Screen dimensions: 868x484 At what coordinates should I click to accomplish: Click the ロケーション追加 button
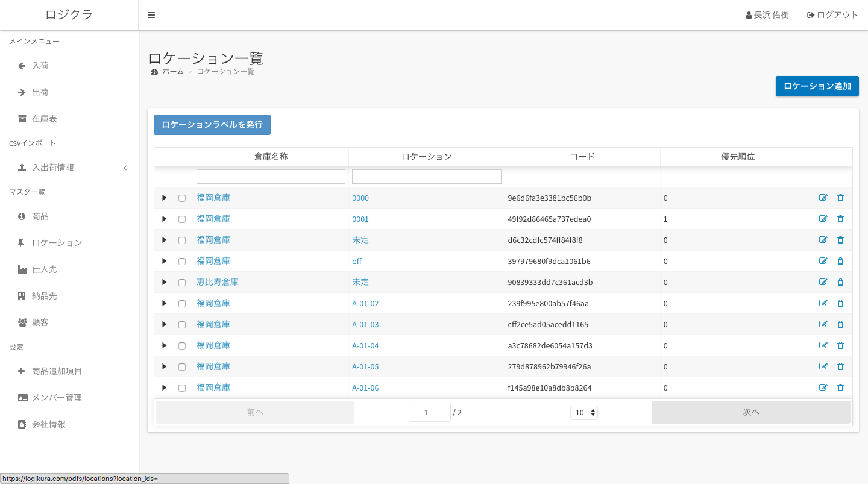[x=817, y=86]
